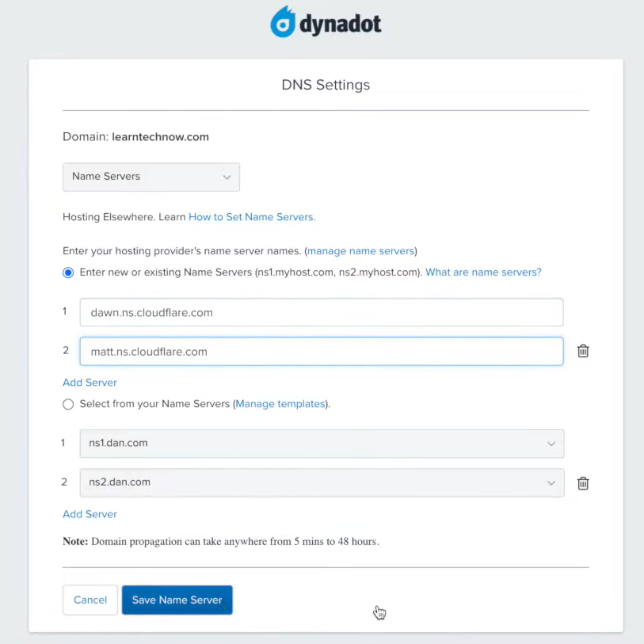Image resolution: width=644 pixels, height=644 pixels.
Task: Click the Save Name Server button
Action: pos(177,600)
